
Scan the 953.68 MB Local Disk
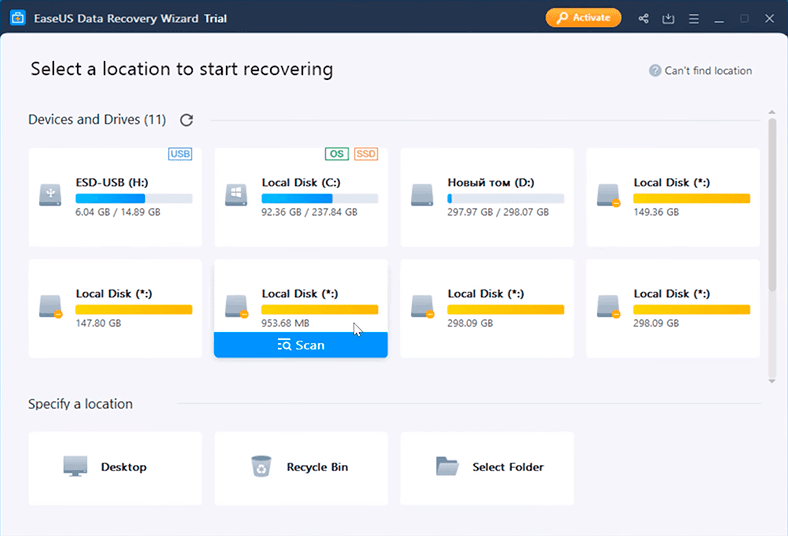click(x=300, y=345)
